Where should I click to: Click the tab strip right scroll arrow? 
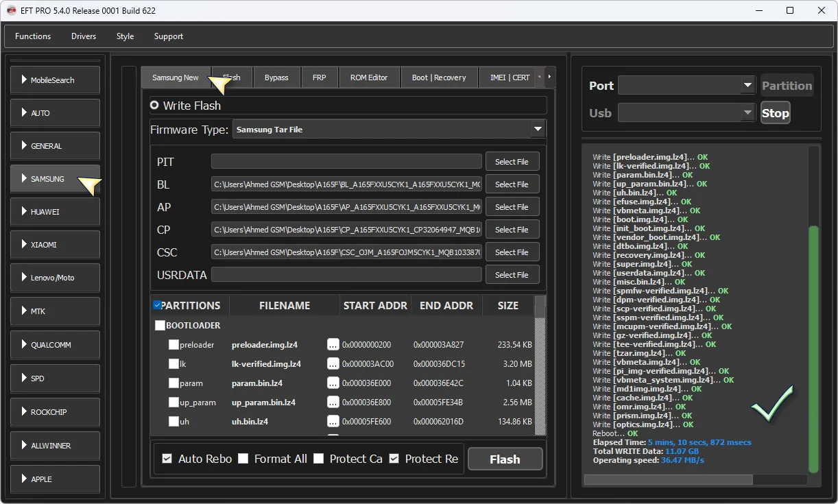tap(549, 77)
